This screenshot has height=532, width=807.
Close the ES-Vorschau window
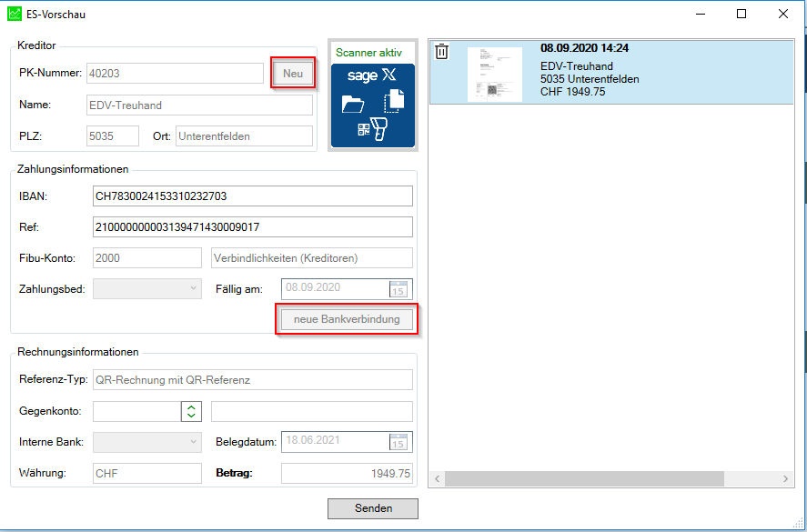(782, 14)
